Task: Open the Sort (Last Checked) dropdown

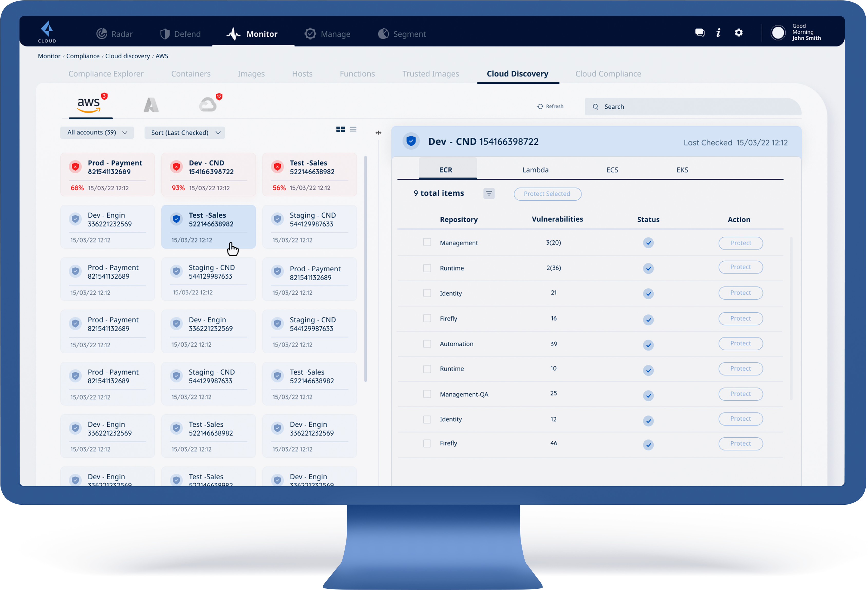Action: [x=185, y=132]
